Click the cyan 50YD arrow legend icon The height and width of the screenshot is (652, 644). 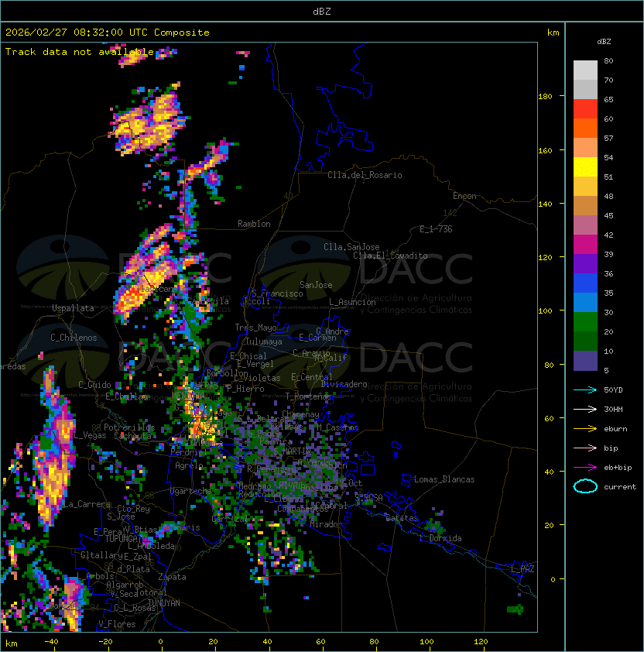click(585, 389)
